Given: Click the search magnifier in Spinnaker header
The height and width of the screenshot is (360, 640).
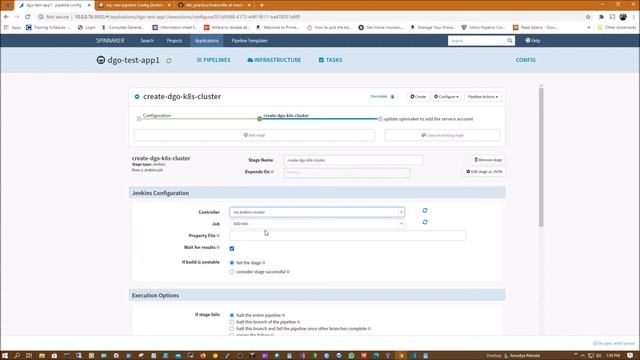Looking at the screenshot, I should (x=510, y=40).
